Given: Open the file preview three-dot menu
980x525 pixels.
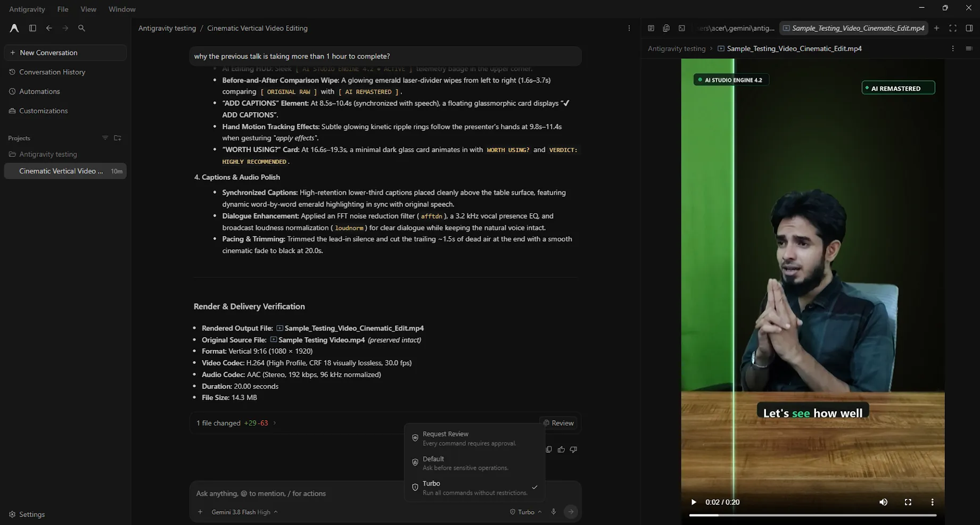Looking at the screenshot, I should pyautogui.click(x=952, y=48).
